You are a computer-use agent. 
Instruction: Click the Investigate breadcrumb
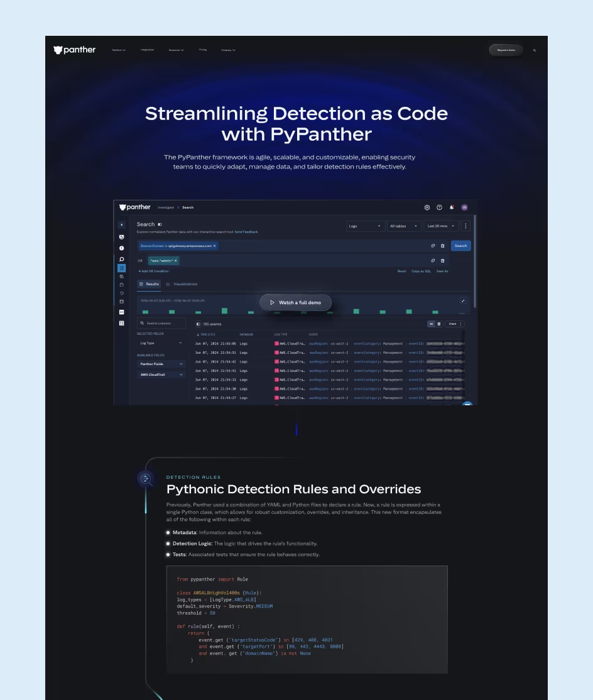166,207
